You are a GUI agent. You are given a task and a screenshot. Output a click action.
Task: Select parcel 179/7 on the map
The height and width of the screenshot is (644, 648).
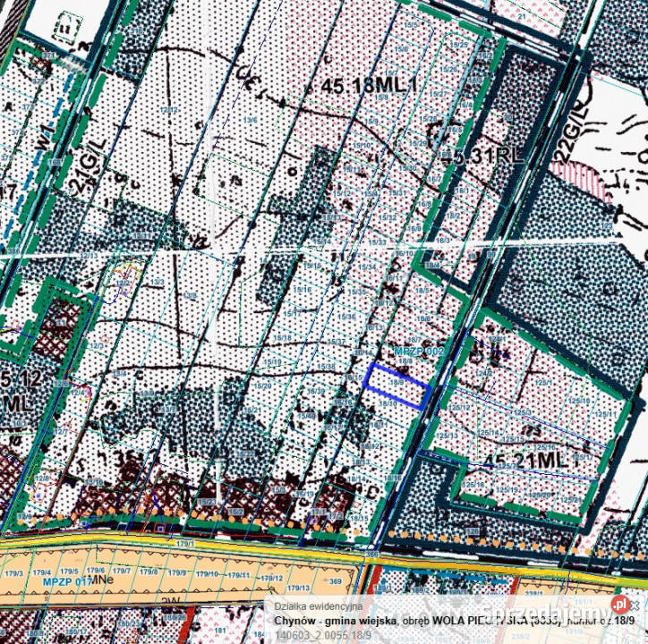pyautogui.click(x=122, y=571)
